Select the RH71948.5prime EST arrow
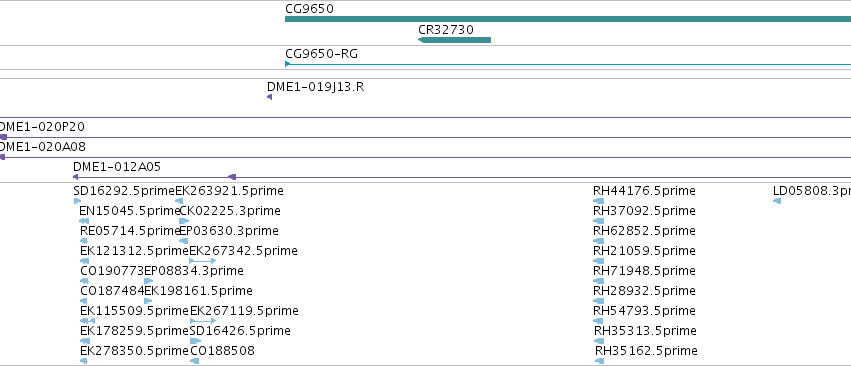 point(599,281)
